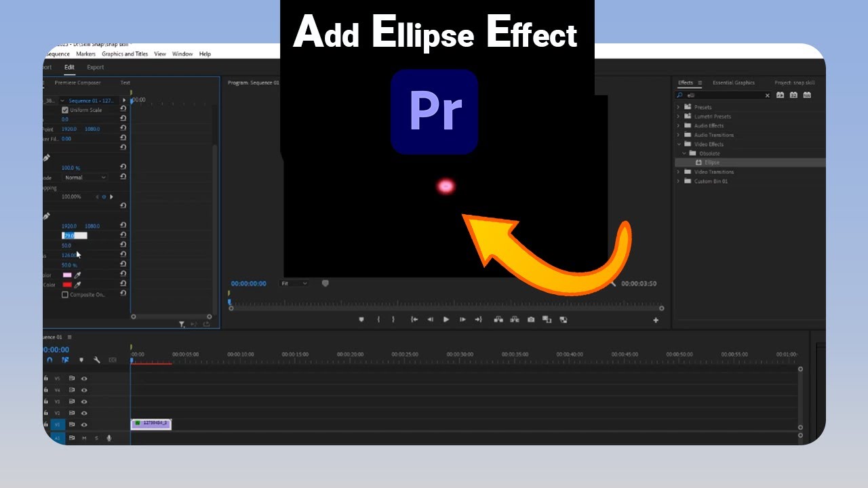Click the captions CC icon in timeline
The width and height of the screenshot is (868, 488).
click(113, 361)
